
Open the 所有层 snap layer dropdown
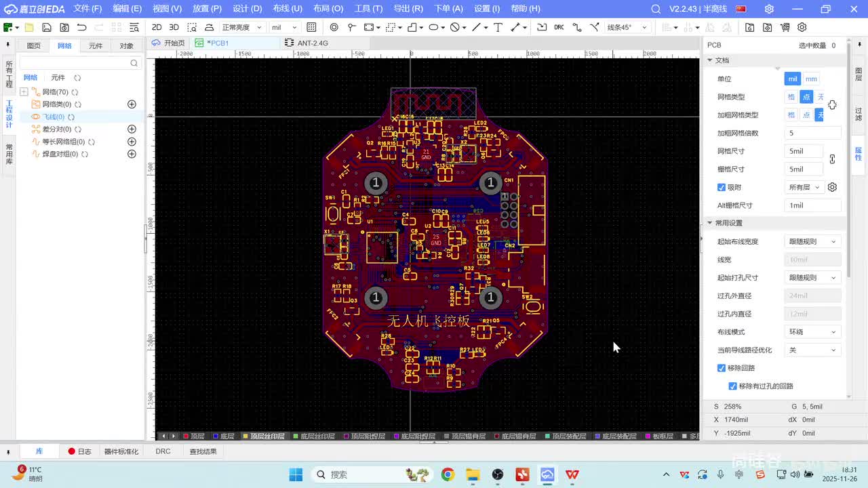tap(804, 187)
